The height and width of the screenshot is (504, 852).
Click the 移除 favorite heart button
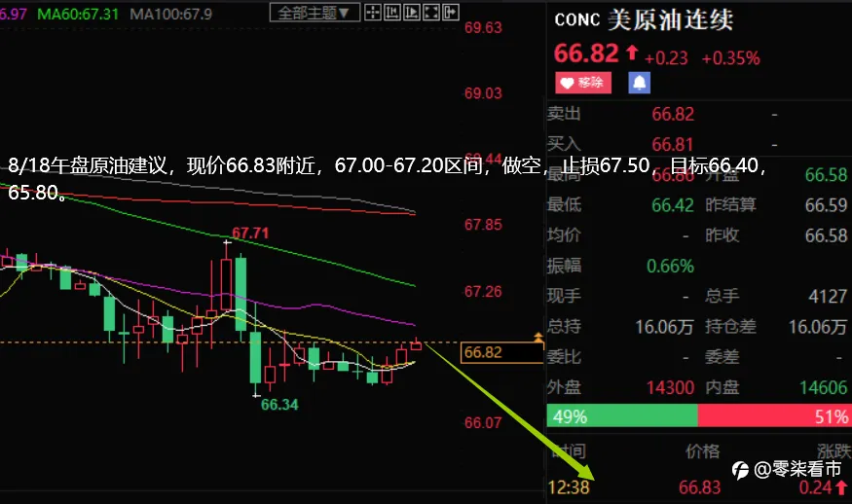[583, 83]
